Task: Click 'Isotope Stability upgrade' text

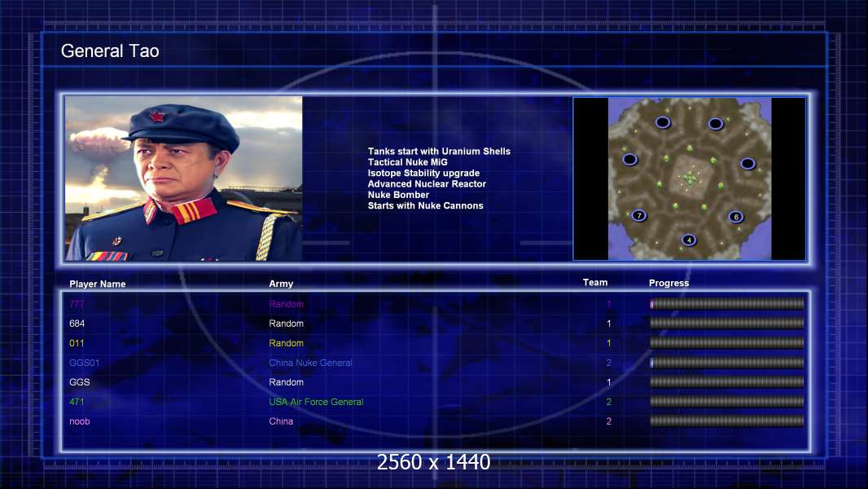Action: pos(423,173)
